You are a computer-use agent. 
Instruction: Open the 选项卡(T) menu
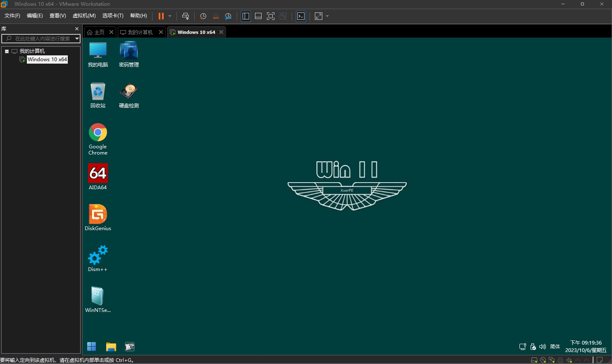click(113, 16)
